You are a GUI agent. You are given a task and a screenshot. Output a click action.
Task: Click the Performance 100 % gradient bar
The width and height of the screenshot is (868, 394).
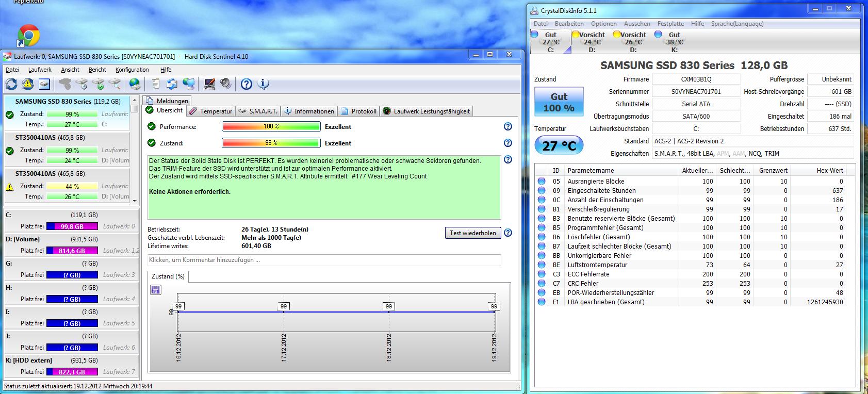tap(271, 127)
